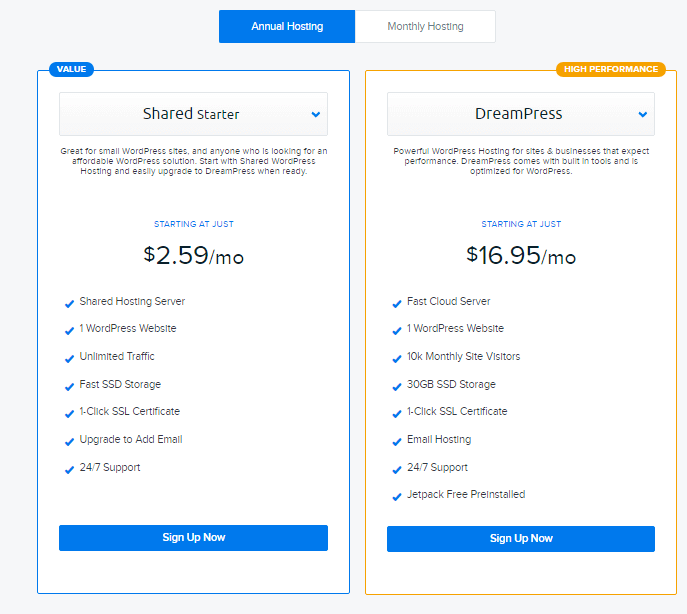Select the Annual Hosting tab
The width and height of the screenshot is (687, 614).
pos(287,27)
